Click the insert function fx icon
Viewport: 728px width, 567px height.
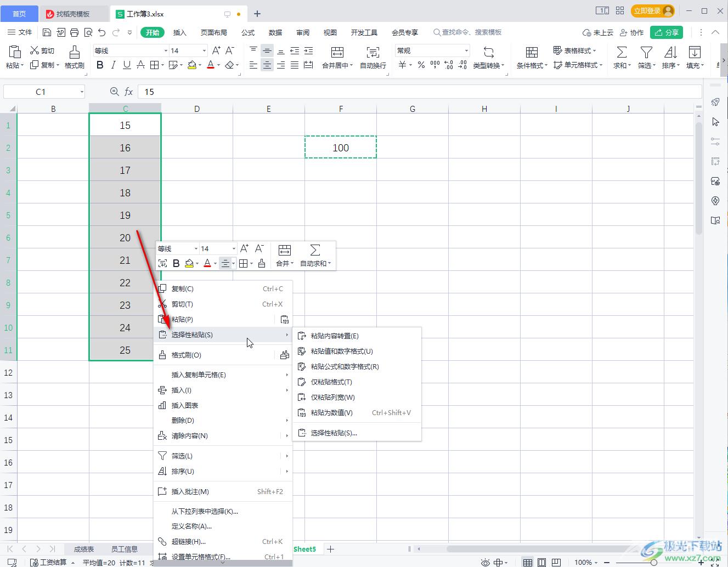tap(128, 92)
